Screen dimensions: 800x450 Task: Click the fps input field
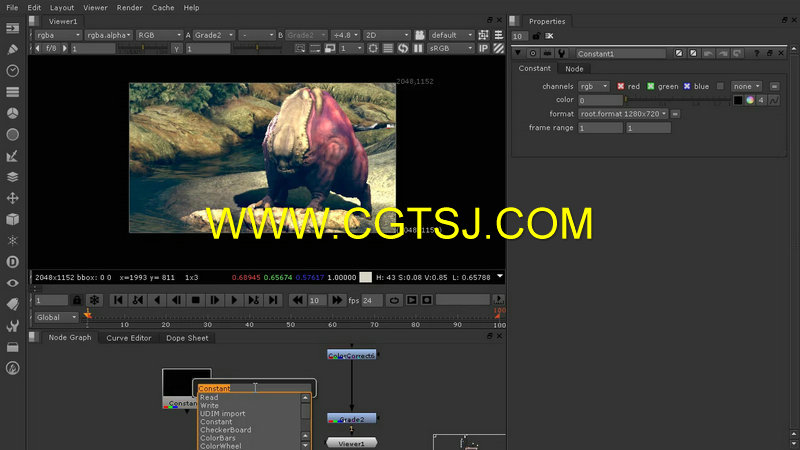pos(372,301)
